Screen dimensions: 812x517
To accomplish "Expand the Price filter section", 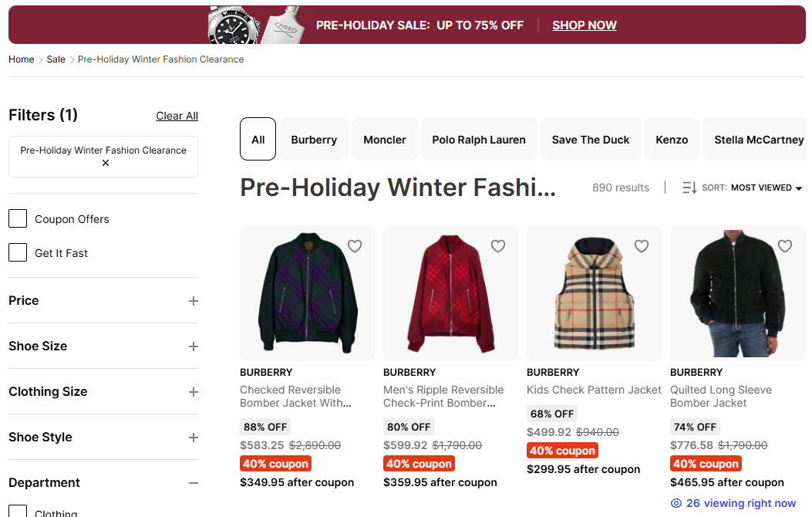I will (x=194, y=301).
